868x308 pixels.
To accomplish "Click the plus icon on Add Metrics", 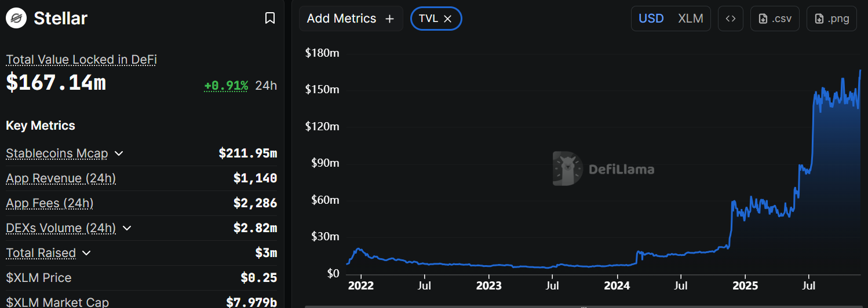I will tap(390, 19).
